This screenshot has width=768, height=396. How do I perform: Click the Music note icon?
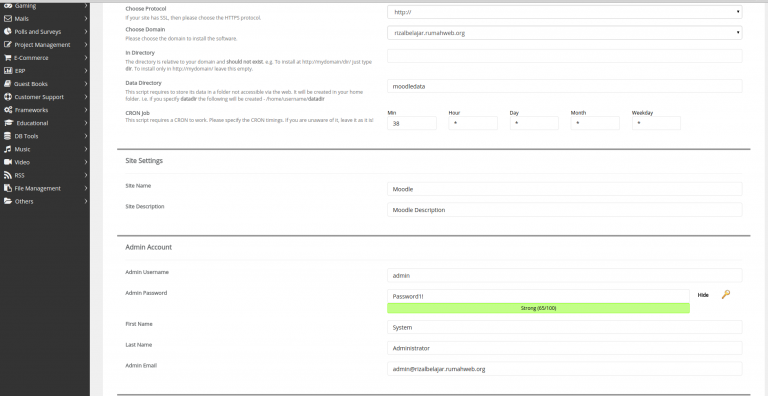[7, 149]
